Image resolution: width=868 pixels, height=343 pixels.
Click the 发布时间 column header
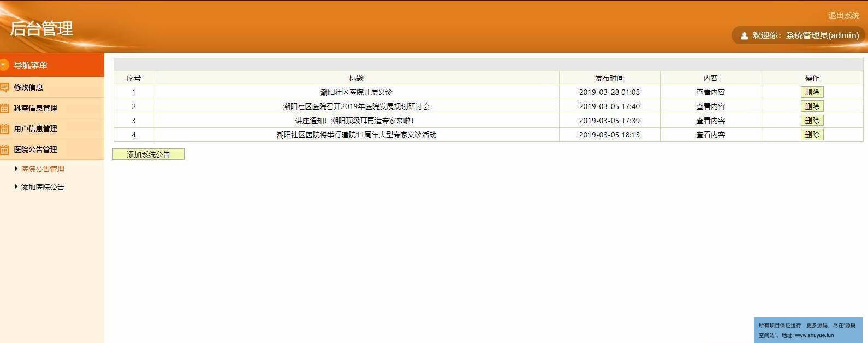pyautogui.click(x=609, y=78)
